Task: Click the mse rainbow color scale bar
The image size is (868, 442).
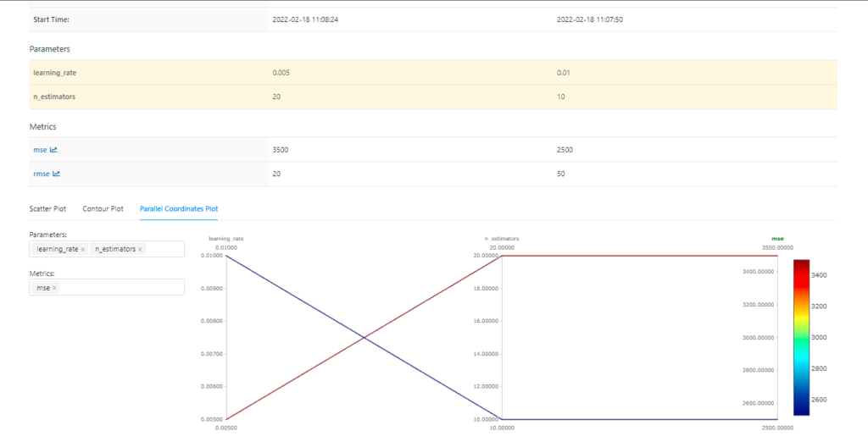Action: 801,337
